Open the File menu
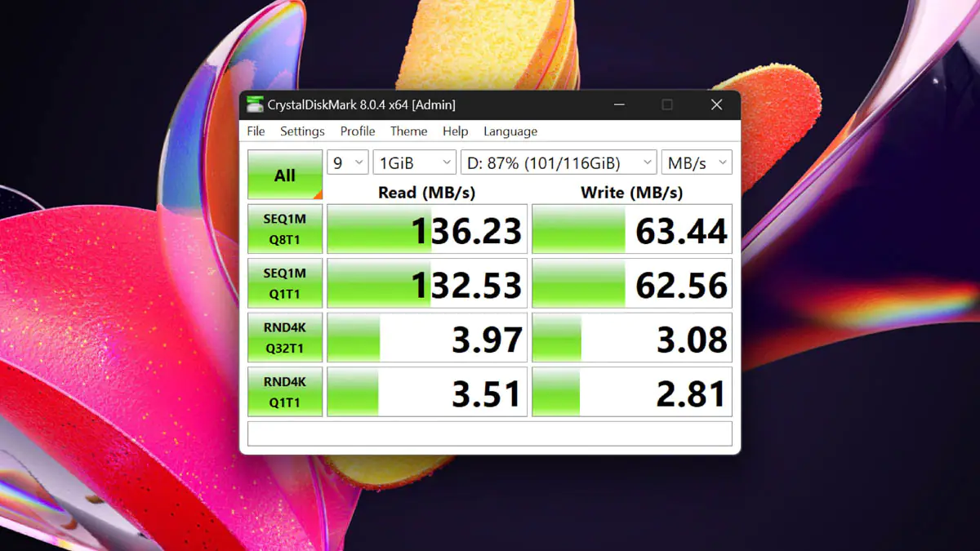980x551 pixels. [256, 131]
